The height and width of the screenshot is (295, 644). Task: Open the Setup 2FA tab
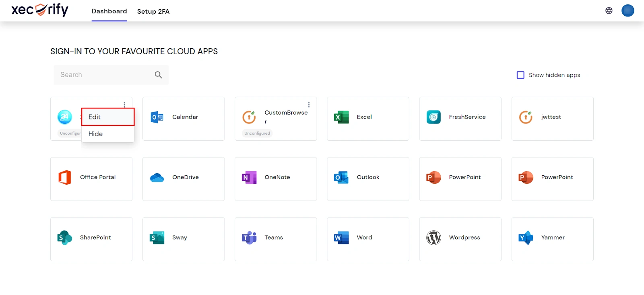click(x=153, y=11)
